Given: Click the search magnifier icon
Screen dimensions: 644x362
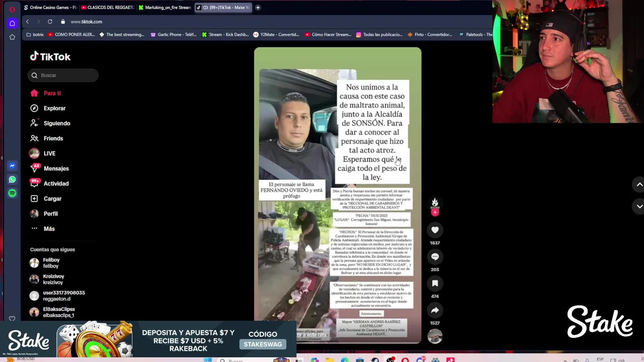Looking at the screenshot, I should [x=34, y=75].
